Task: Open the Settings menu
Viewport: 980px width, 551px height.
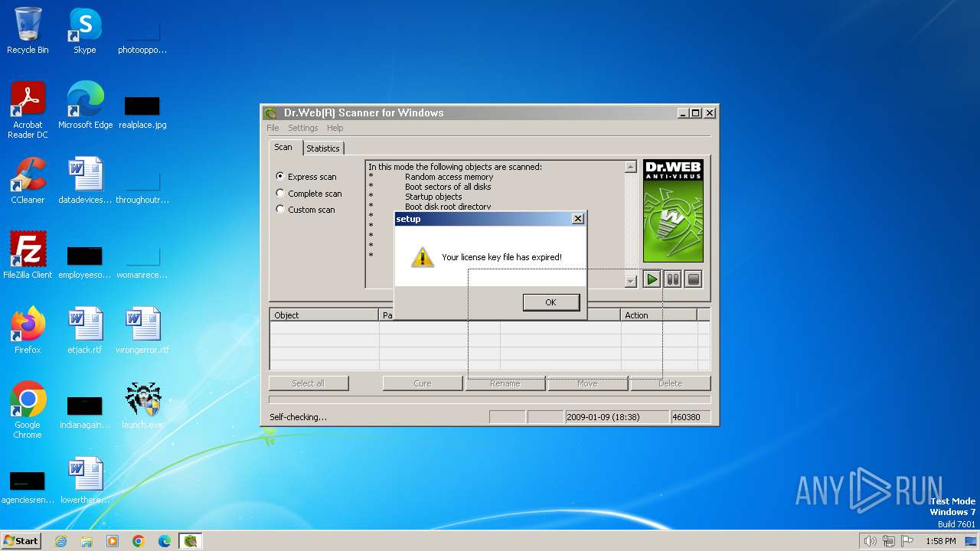Action: (x=303, y=128)
